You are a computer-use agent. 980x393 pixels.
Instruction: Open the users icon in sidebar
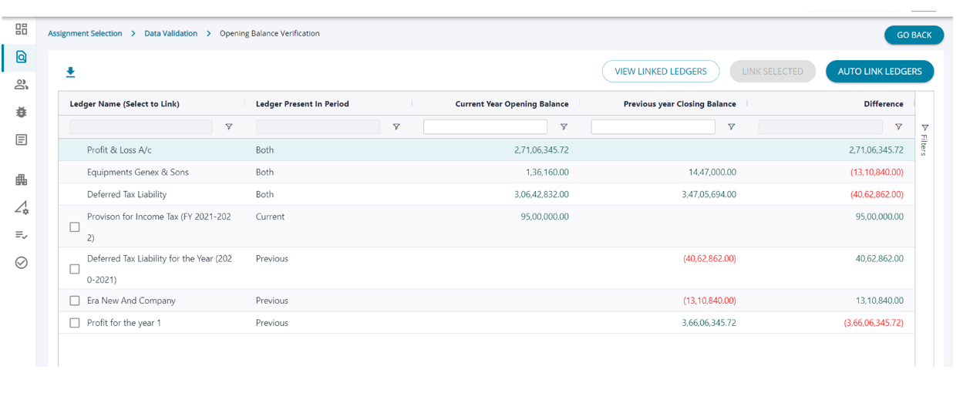pos(21,85)
